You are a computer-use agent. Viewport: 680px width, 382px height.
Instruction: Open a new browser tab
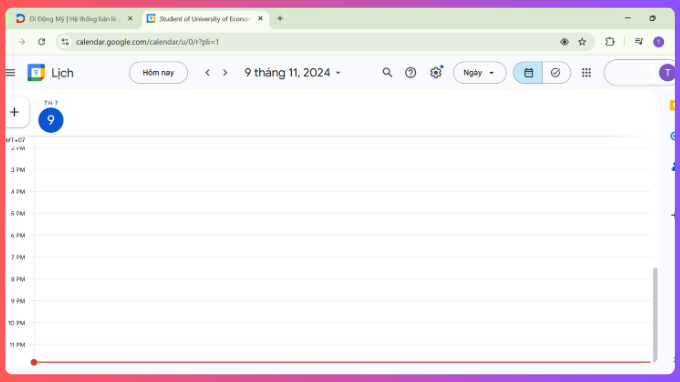click(x=280, y=18)
